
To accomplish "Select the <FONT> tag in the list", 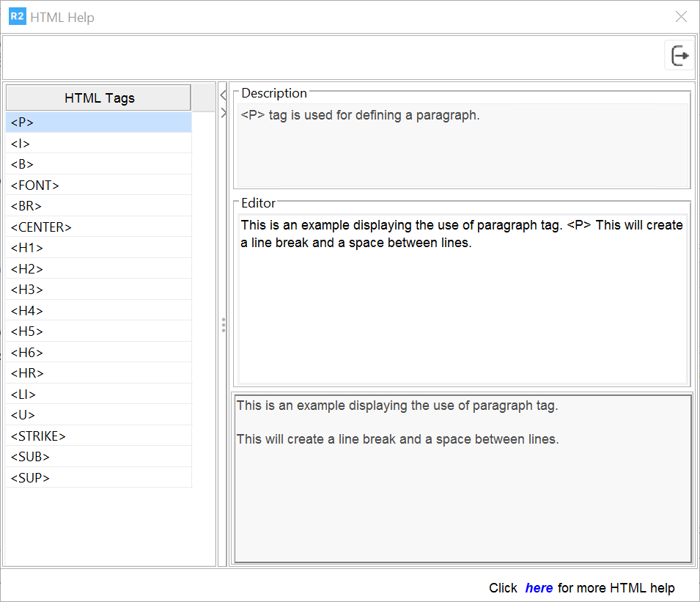I will 98,186.
